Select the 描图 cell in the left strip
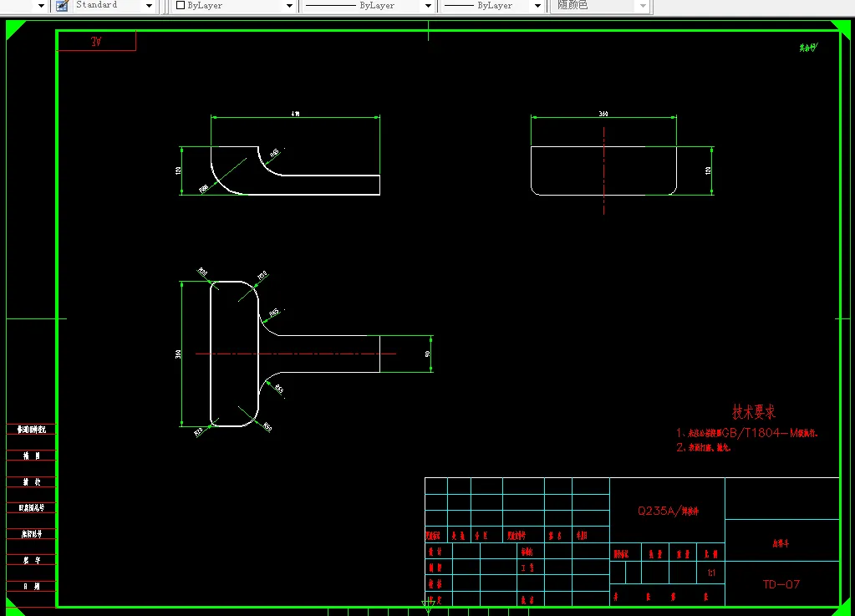 click(31, 456)
